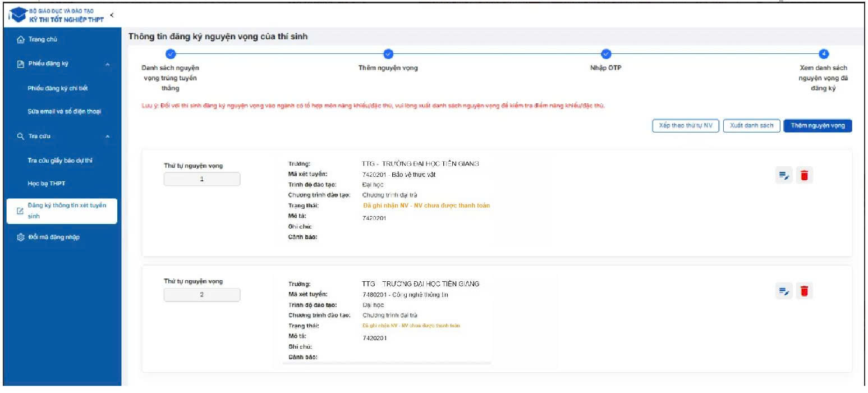Open Sửa email và số điện thoại
Viewport: 868px width, 393px height.
coord(64,112)
